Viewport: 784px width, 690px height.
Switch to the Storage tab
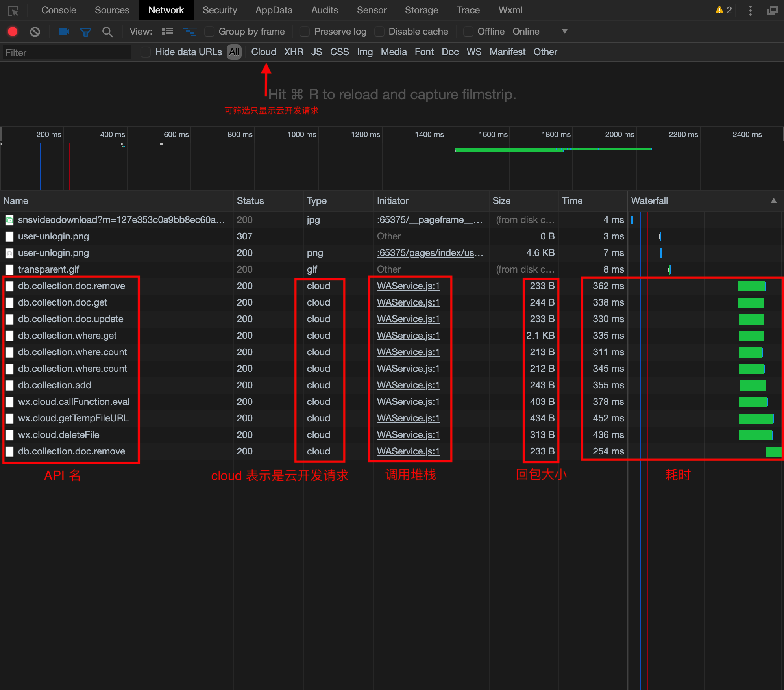[422, 10]
